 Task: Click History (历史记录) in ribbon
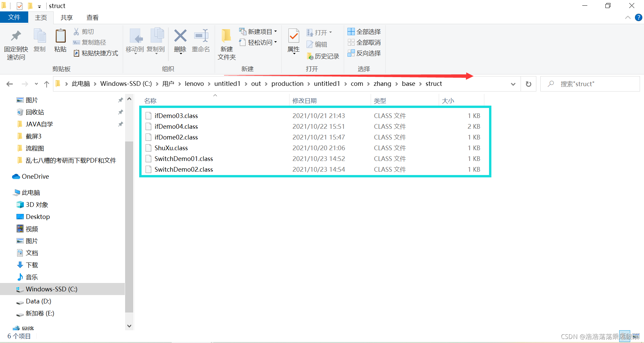coord(323,56)
